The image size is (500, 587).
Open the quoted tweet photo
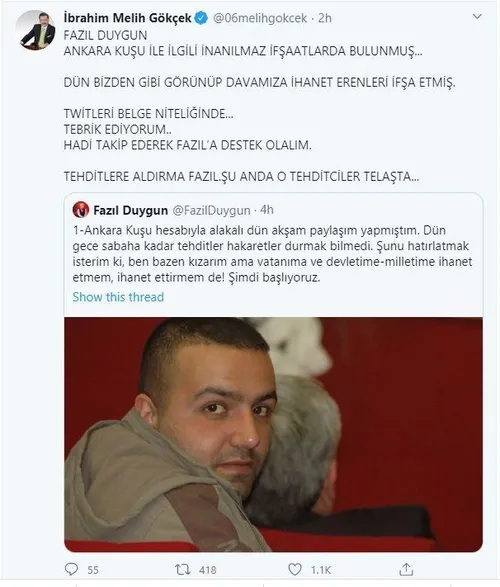tap(273, 434)
